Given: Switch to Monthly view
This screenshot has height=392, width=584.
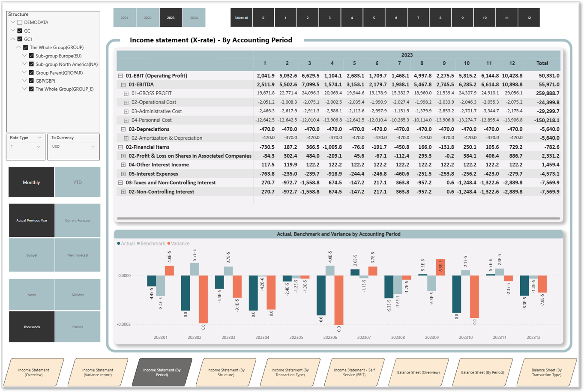Looking at the screenshot, I should 31,182.
